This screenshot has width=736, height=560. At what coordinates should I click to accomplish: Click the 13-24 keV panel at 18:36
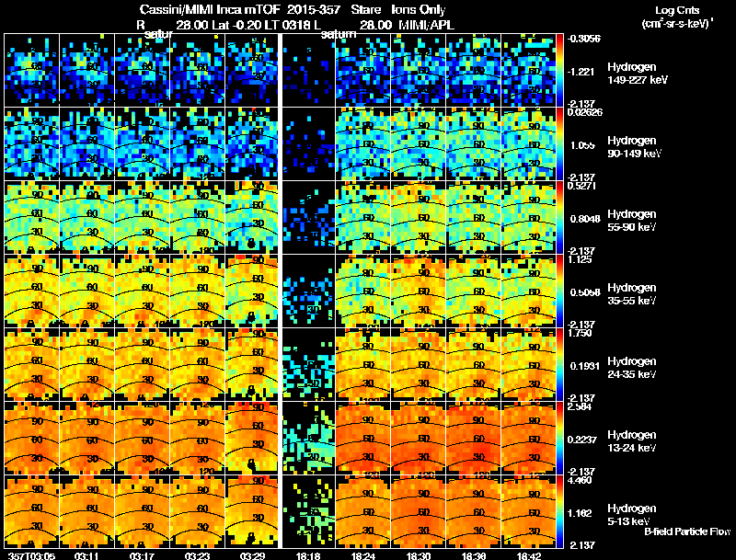tap(474, 438)
